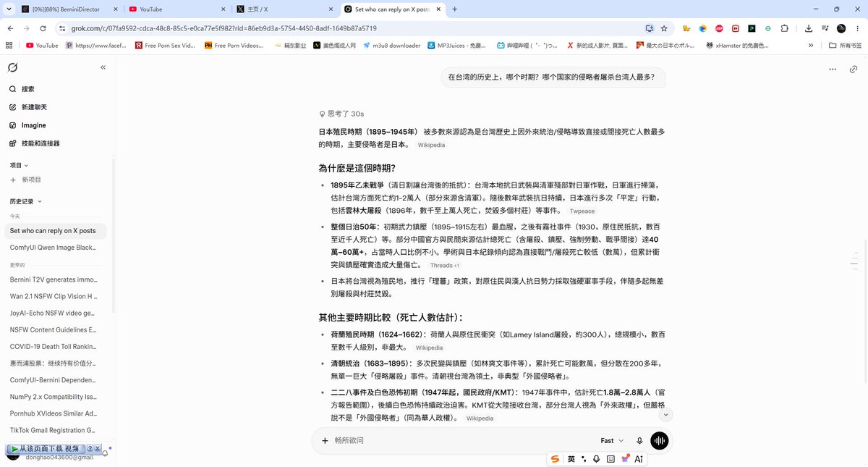The image size is (868, 467).
Task: Open the Extensions puzzle menu
Action: point(786,28)
